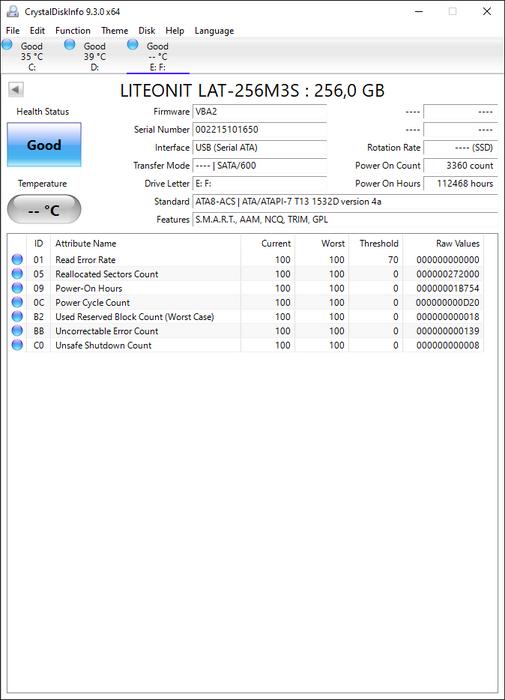This screenshot has width=505, height=700.
Task: Open the Function menu
Action: 73,30
